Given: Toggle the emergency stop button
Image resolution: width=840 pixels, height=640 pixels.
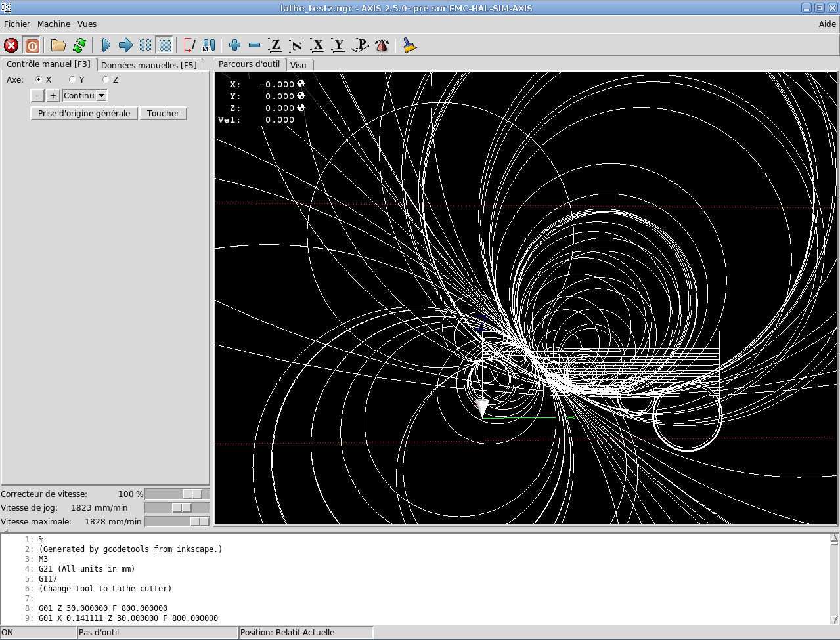Looking at the screenshot, I should tap(11, 45).
